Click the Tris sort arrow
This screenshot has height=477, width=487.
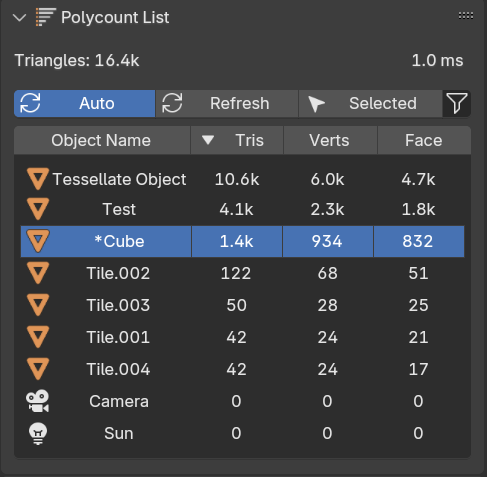pos(208,140)
